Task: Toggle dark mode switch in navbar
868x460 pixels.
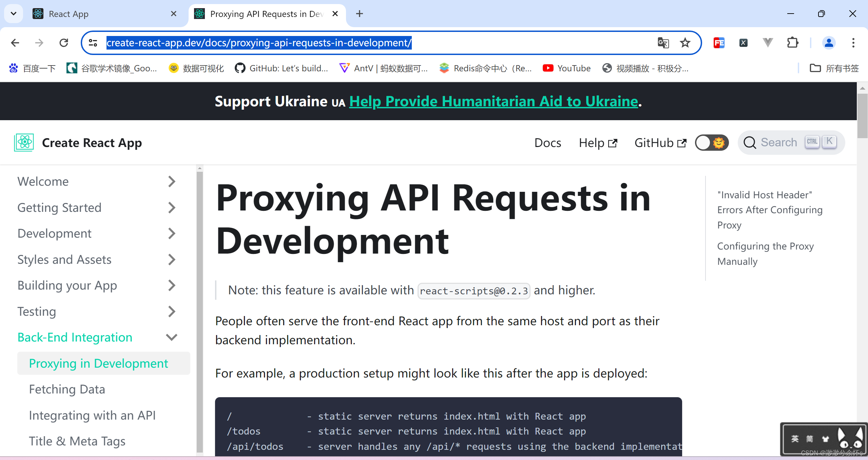Action: (x=711, y=143)
